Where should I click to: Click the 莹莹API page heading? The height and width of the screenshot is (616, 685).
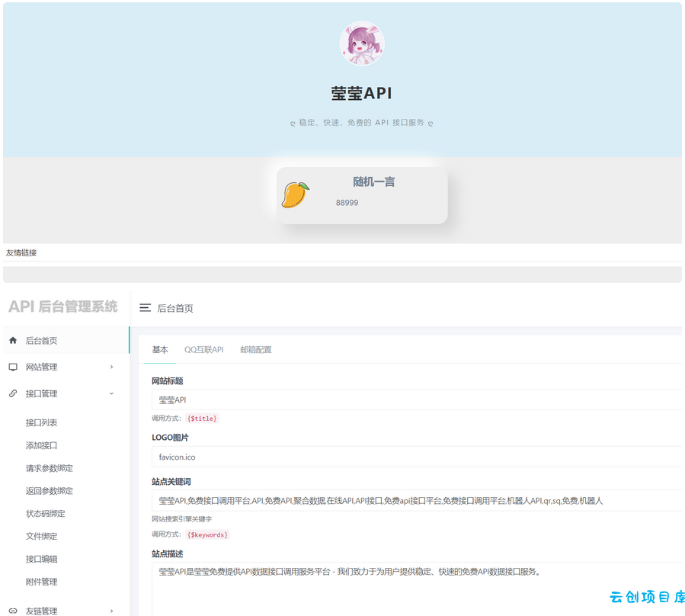(361, 94)
